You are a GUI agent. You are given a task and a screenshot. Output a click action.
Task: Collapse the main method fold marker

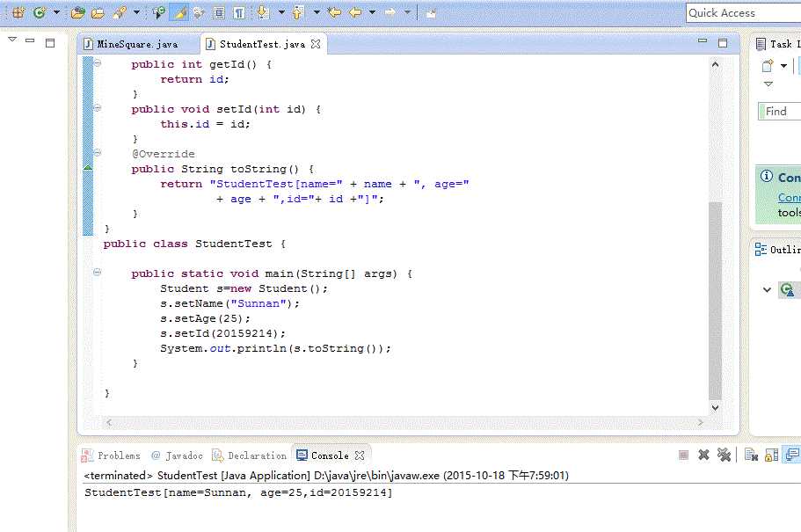[97, 272]
